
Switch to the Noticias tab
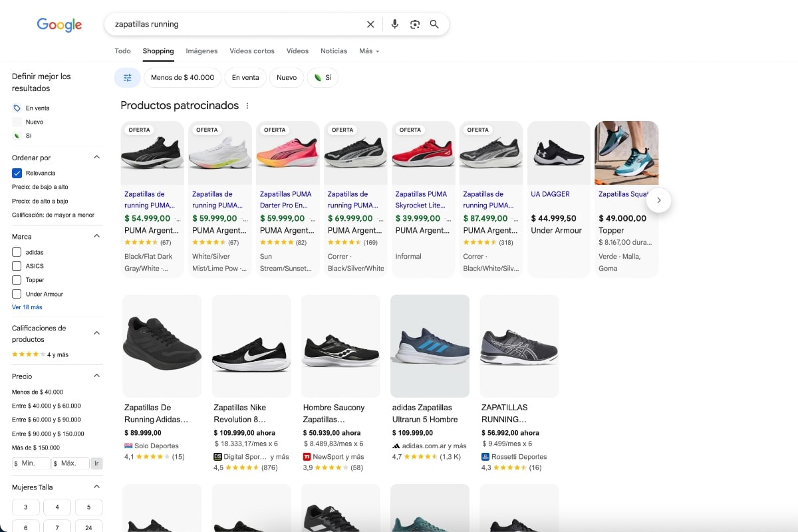333,51
